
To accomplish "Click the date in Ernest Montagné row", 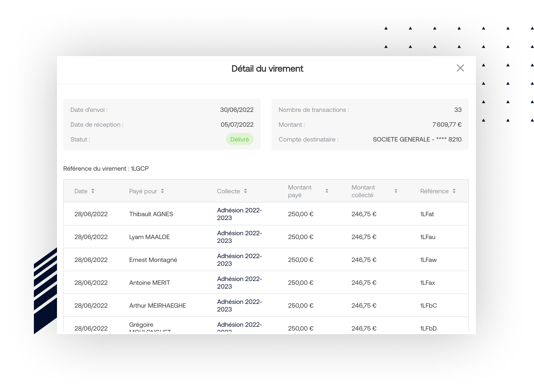I will point(91,260).
